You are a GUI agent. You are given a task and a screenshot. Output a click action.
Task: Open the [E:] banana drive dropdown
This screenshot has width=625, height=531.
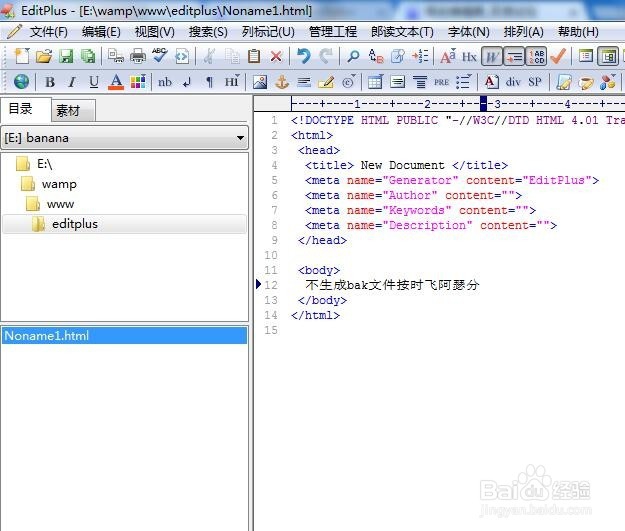click(x=125, y=138)
